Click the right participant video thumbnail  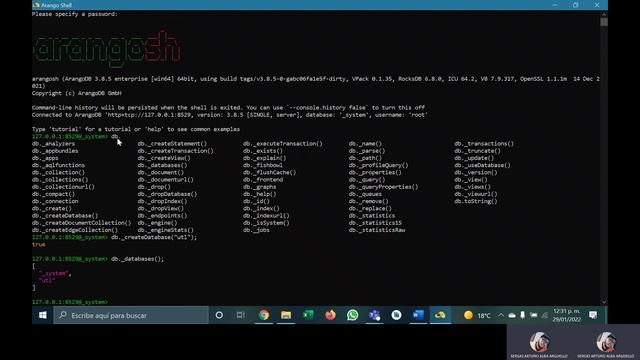[x=606, y=343]
